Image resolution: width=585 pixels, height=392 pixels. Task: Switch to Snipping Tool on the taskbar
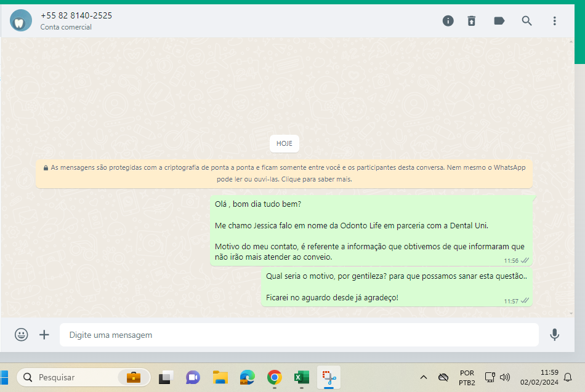click(x=329, y=377)
